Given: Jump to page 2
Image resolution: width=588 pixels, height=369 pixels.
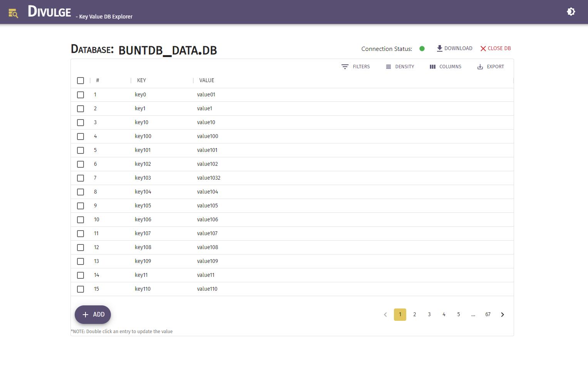Looking at the screenshot, I should tap(415, 315).
